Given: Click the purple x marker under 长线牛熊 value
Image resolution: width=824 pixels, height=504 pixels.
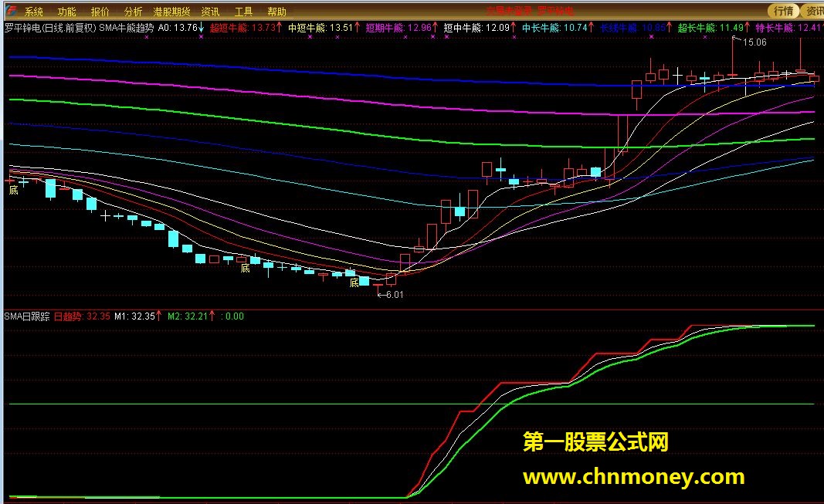Looking at the screenshot, I should [x=652, y=37].
